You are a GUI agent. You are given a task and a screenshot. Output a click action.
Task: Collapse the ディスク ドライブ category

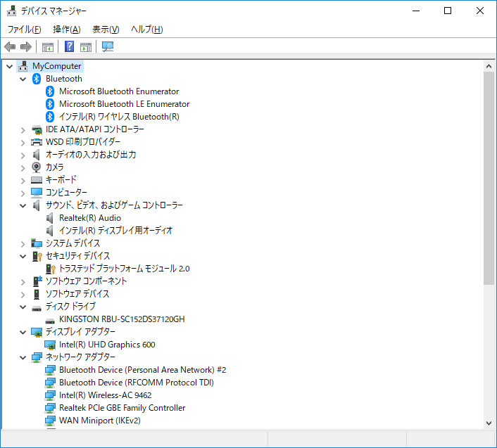click(x=23, y=307)
